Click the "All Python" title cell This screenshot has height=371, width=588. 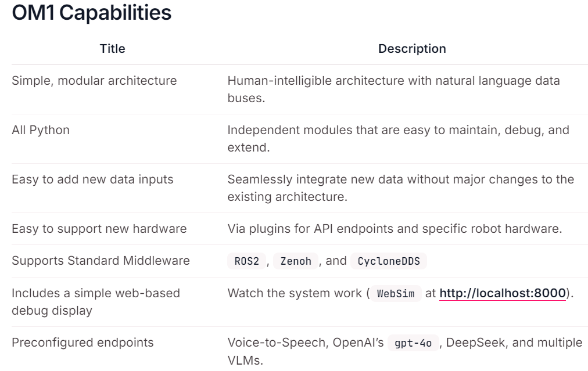coord(41,130)
